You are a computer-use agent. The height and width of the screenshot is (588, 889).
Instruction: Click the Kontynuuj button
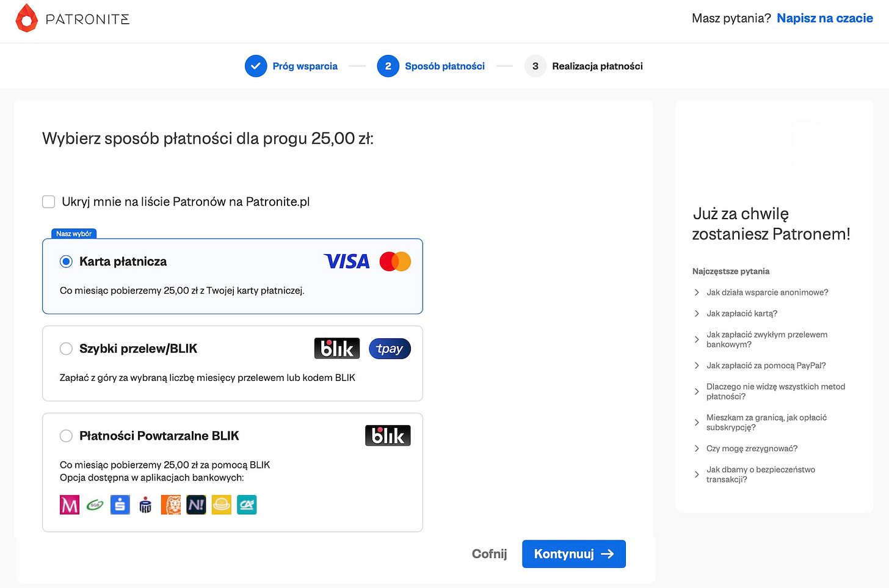[x=574, y=554]
